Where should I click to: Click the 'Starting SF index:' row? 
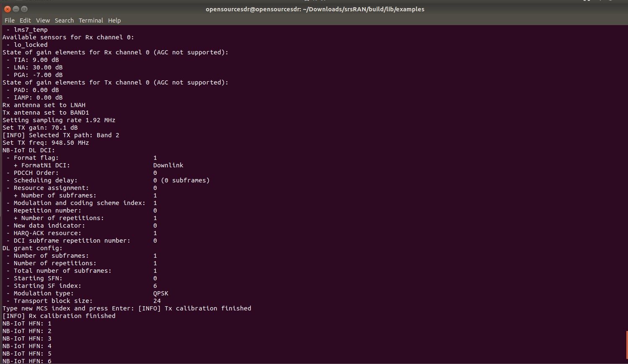pyautogui.click(x=82, y=286)
